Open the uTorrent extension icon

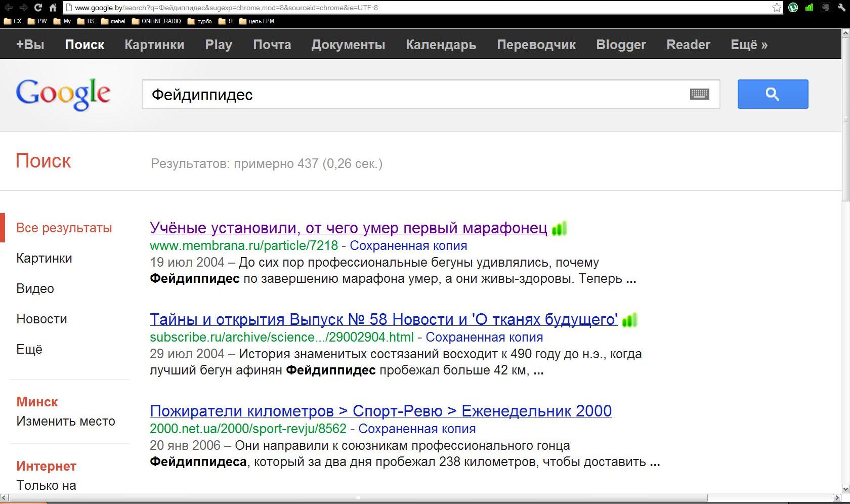[x=793, y=8]
